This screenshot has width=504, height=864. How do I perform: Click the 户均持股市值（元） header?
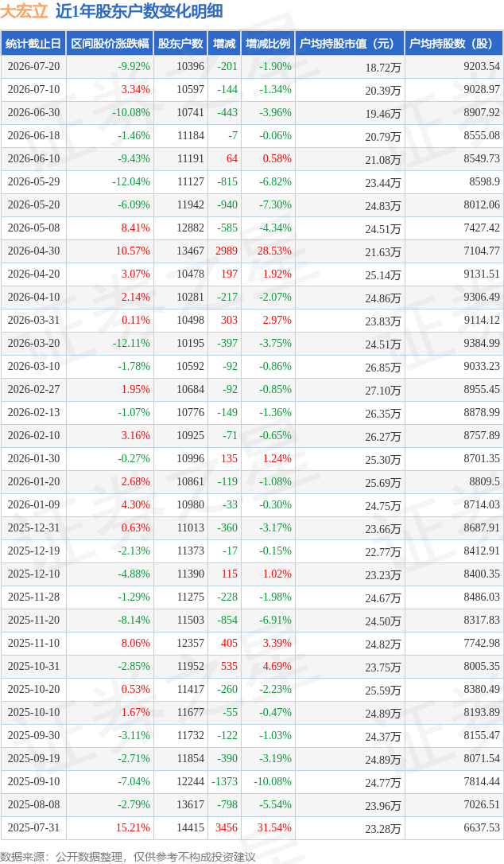tap(350, 44)
